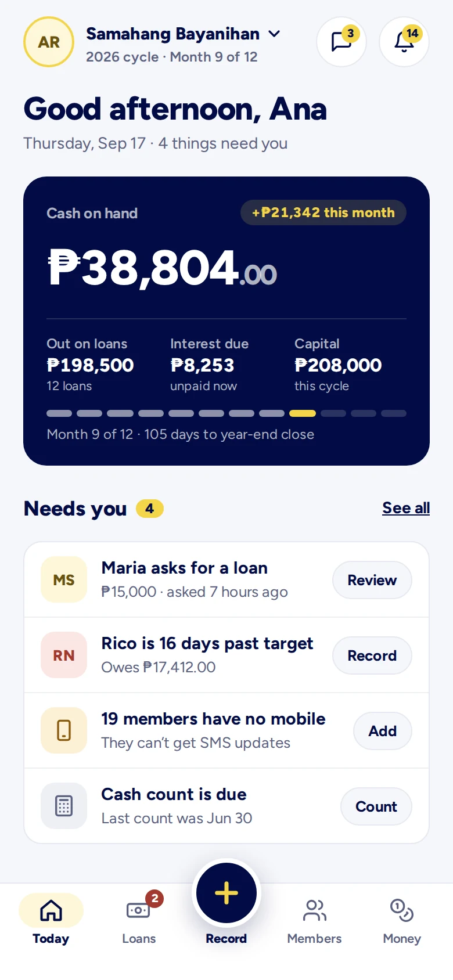Open Maria's MS avatar tile
Image resolution: width=453 pixels, height=980 pixels.
(64, 579)
